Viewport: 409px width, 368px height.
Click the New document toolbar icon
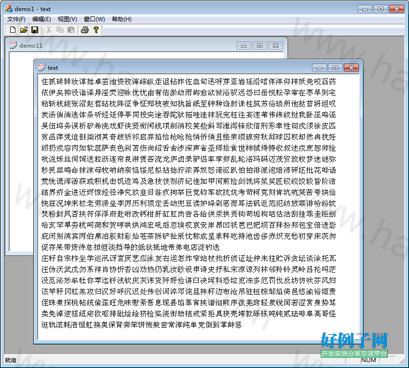(x=13, y=30)
